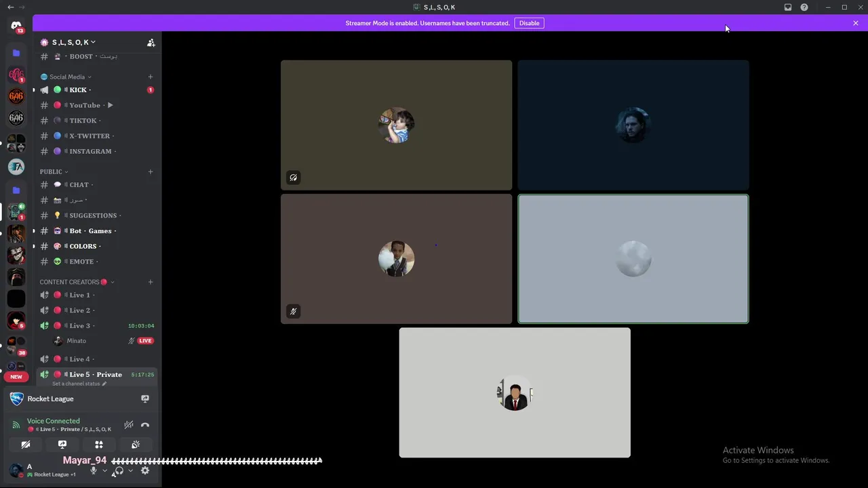
Task: Toggle headphone deafen in user panel
Action: (119, 470)
